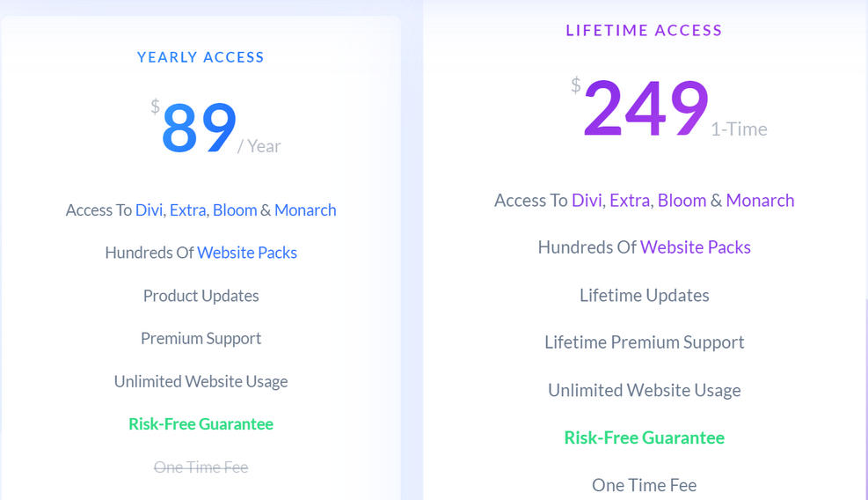The image size is (868, 500).
Task: Select the purple Bloom link
Action: 682,201
